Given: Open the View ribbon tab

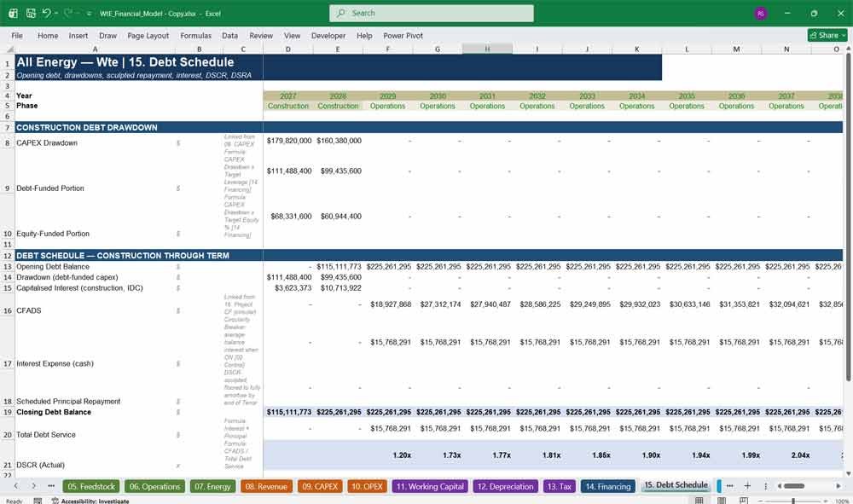Looking at the screenshot, I should point(292,35).
